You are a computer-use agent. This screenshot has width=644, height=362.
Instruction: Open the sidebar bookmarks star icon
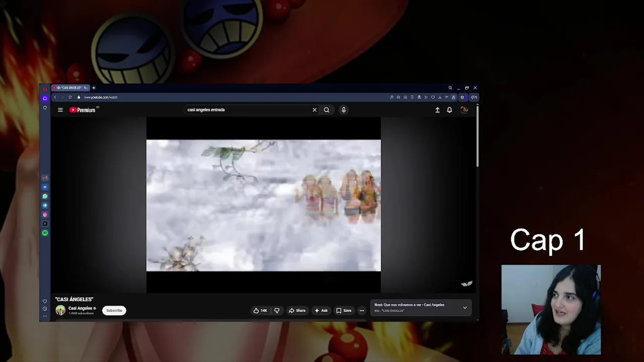point(45,108)
